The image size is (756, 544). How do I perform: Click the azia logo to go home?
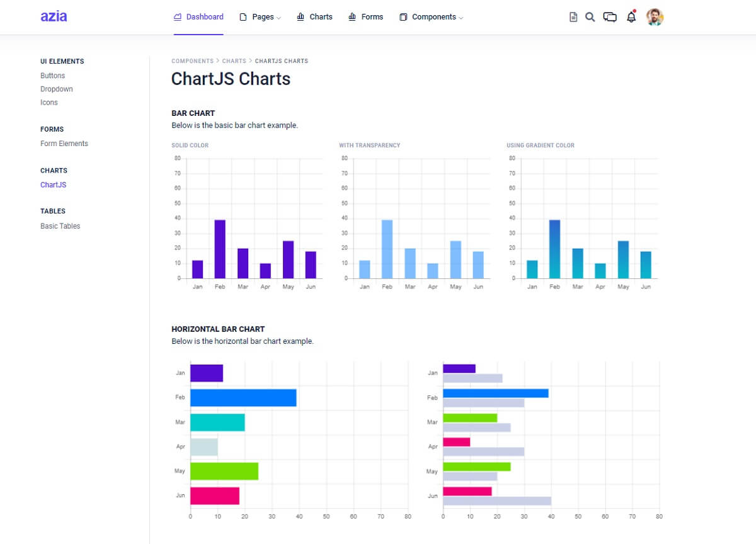tap(54, 16)
